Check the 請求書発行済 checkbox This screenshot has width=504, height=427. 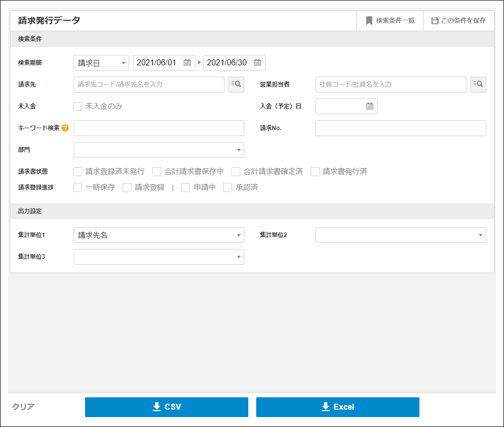(315, 172)
